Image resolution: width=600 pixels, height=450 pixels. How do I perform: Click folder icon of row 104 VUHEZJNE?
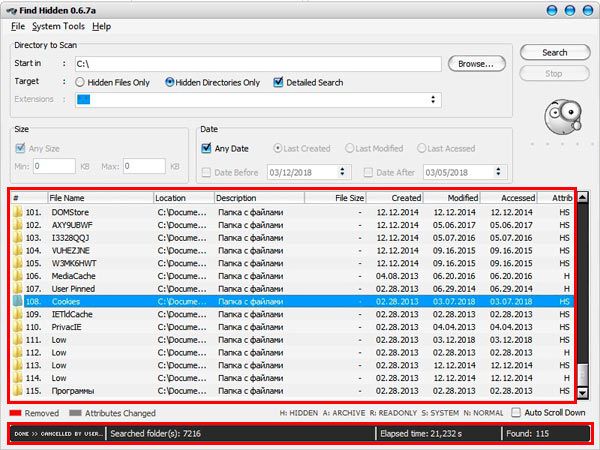click(17, 250)
